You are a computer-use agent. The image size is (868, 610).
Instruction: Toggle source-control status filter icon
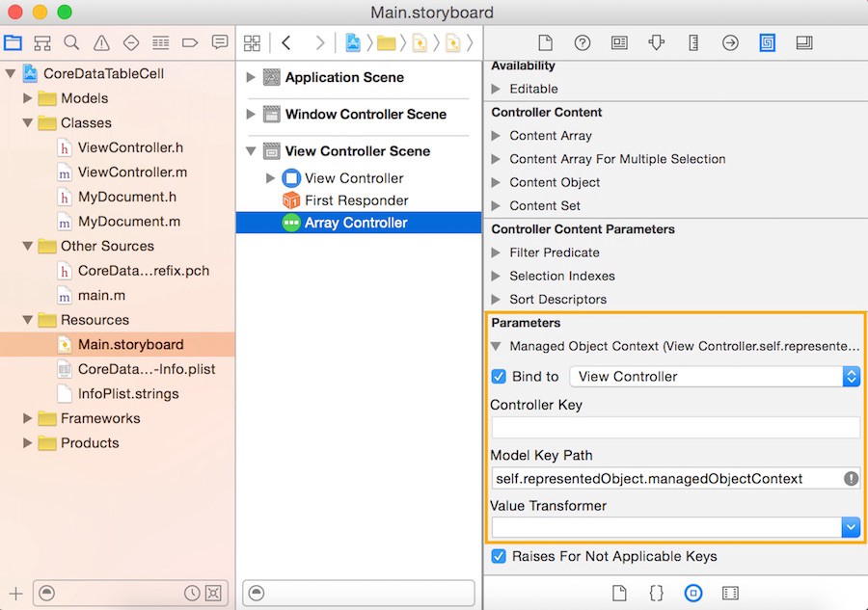213,594
